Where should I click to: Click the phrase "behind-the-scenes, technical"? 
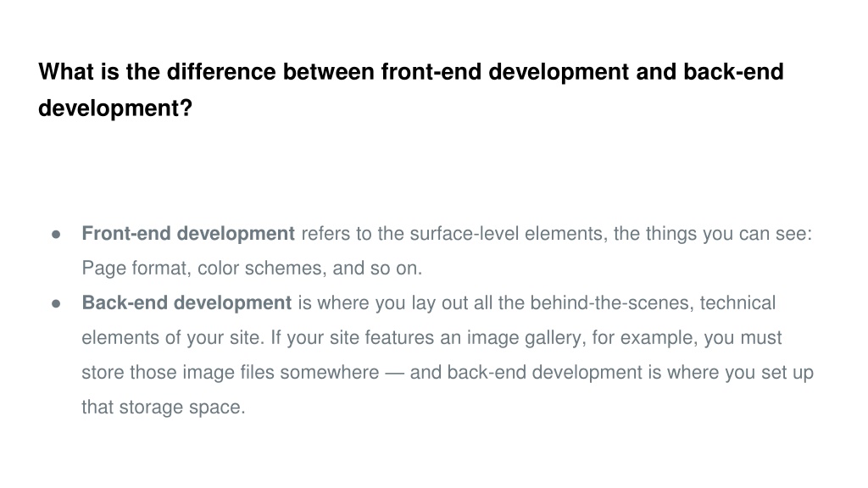tap(653, 303)
